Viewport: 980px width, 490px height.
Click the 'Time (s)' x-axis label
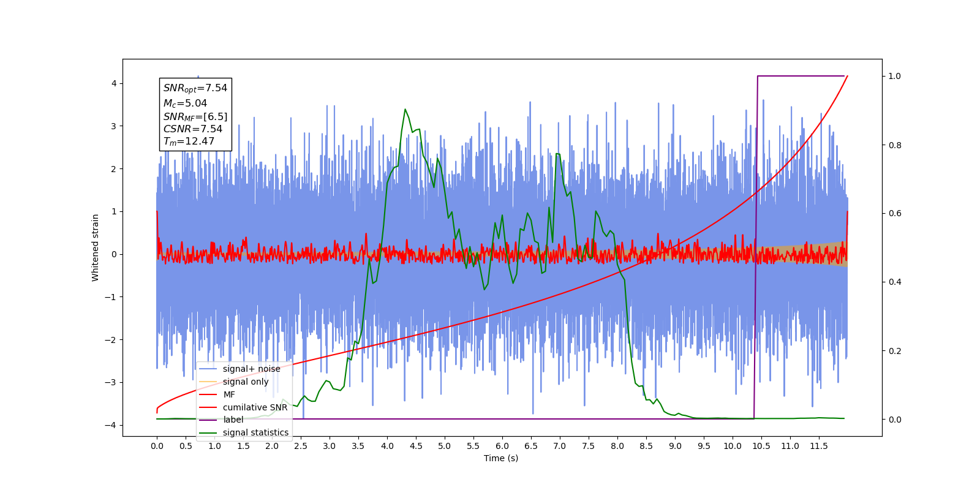click(x=501, y=458)
